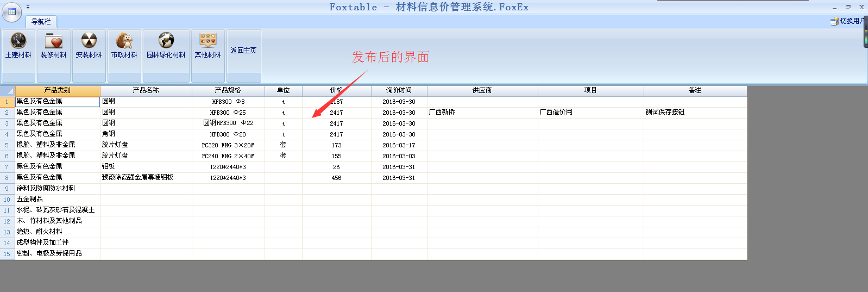This screenshot has height=292, width=868.
Task: Click the 绝热、耐火材料 category cell
Action: pyautogui.click(x=58, y=232)
